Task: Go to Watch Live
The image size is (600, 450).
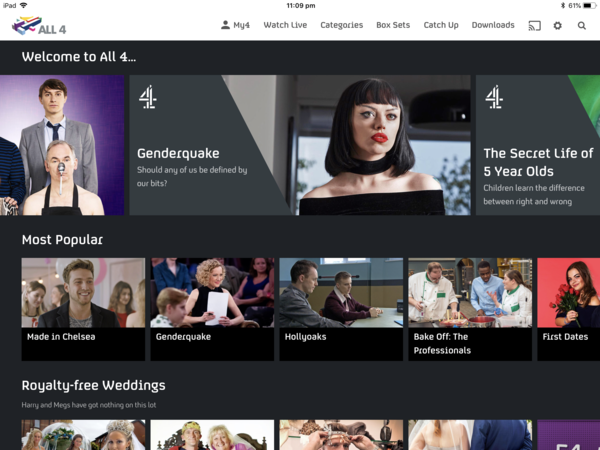Action: click(285, 25)
